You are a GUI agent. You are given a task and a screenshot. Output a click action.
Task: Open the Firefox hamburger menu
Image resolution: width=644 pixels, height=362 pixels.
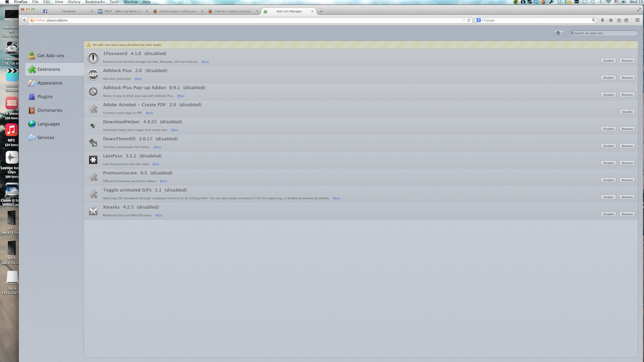637,20
